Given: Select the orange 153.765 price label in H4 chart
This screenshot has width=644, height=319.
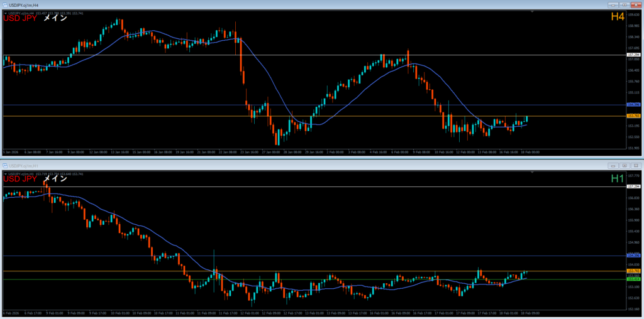Looking at the screenshot, I should (633, 116).
